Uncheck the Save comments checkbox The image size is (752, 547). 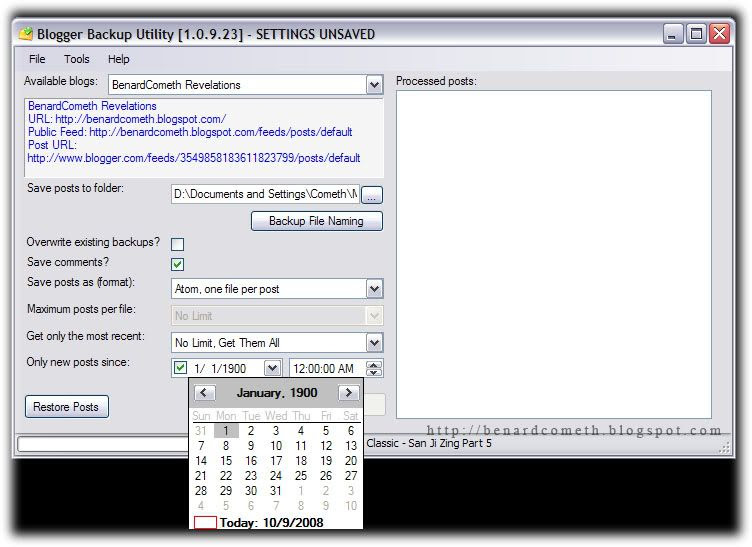(177, 264)
